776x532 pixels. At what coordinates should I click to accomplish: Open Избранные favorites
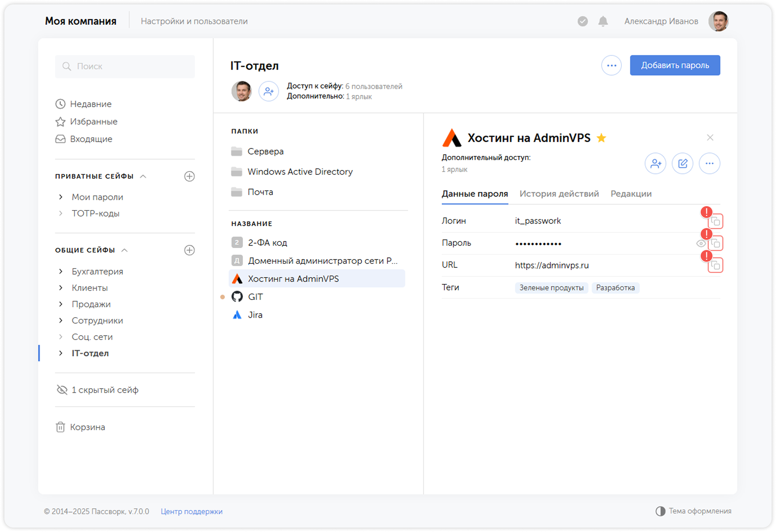tap(86, 121)
